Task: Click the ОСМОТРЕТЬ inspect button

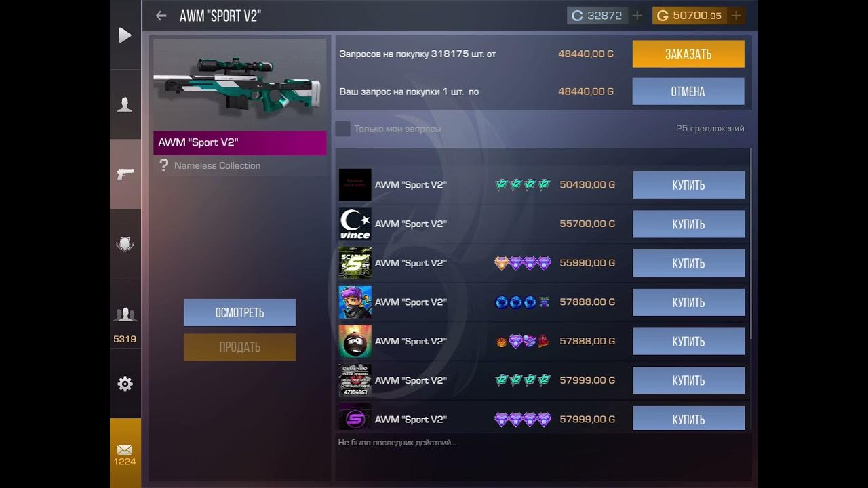Action: coord(240,312)
